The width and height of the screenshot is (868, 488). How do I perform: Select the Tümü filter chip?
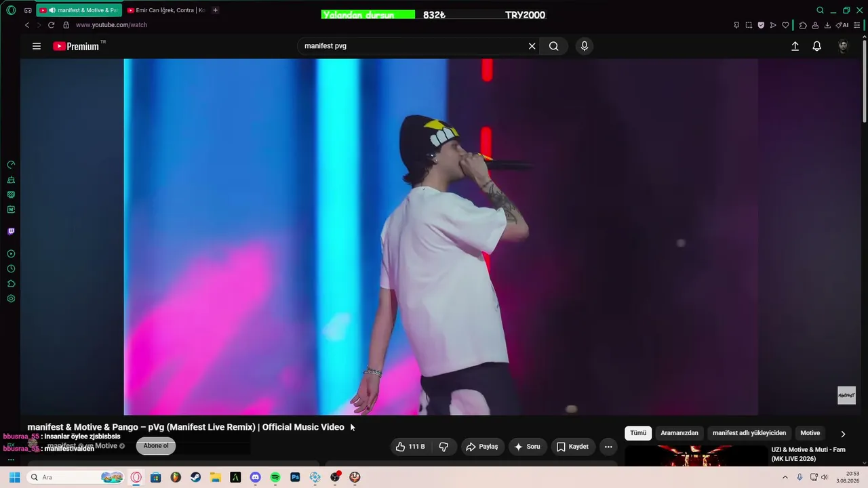click(x=638, y=433)
